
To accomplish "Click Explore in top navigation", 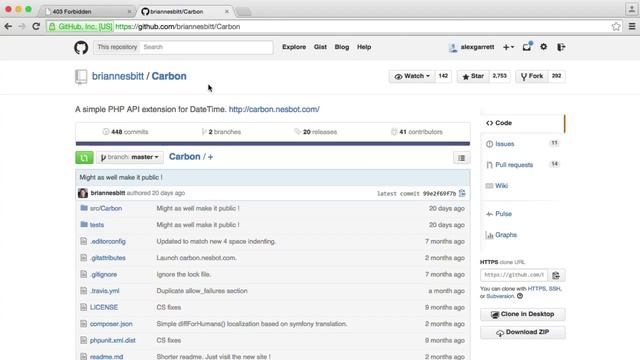I will coord(294,47).
